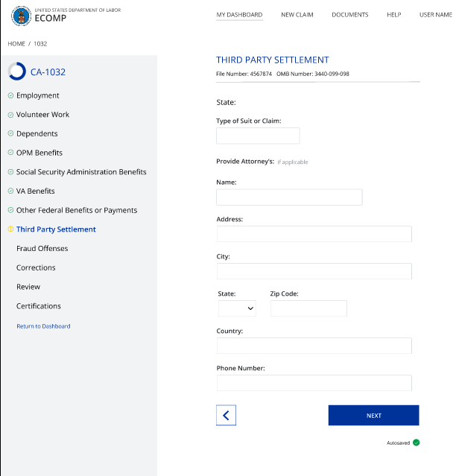Click the Home breadcrumb link
Viewport: 459px width, 476px height.
click(x=16, y=44)
